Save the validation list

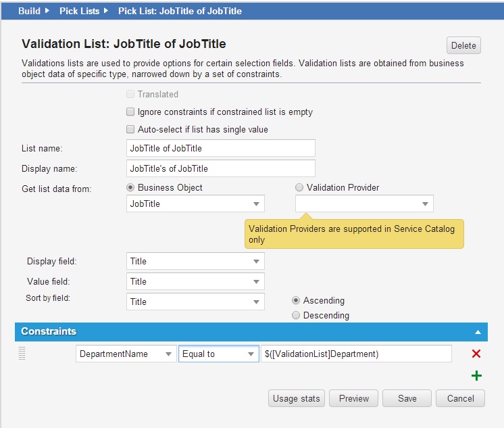(x=407, y=398)
